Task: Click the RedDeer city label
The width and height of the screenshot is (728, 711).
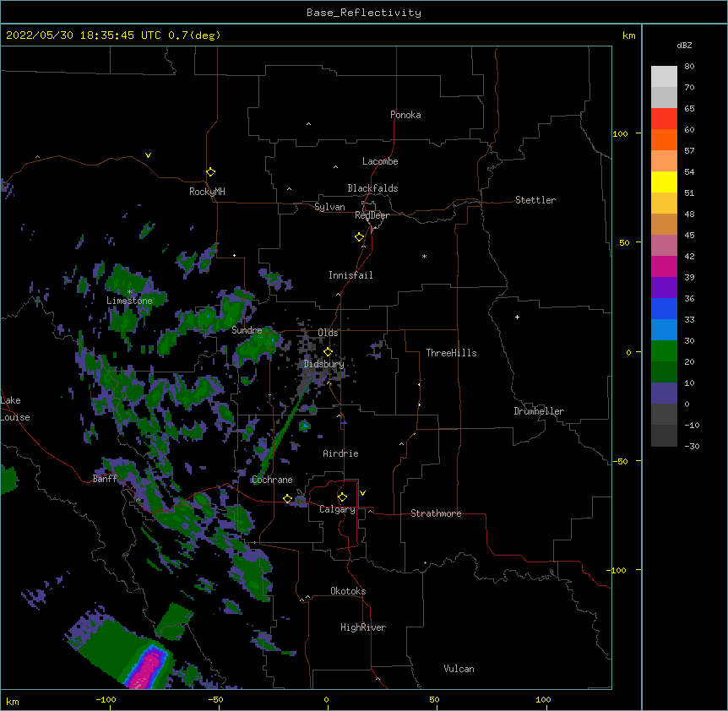Action: [372, 215]
